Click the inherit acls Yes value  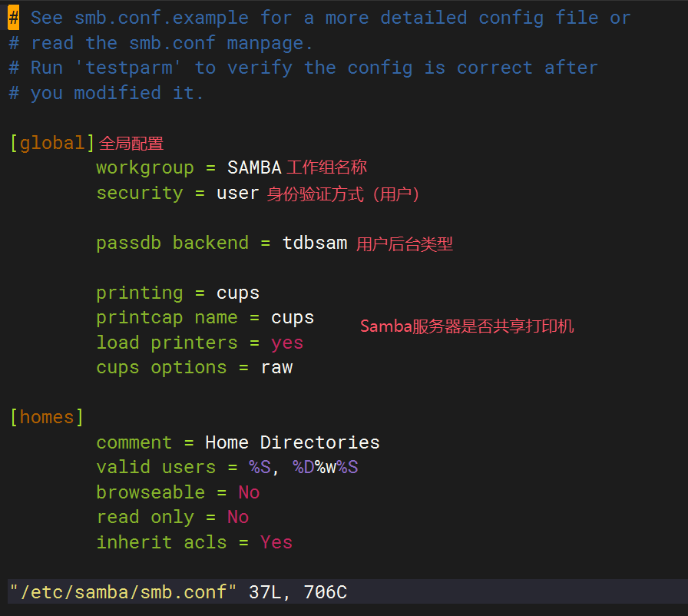276,542
